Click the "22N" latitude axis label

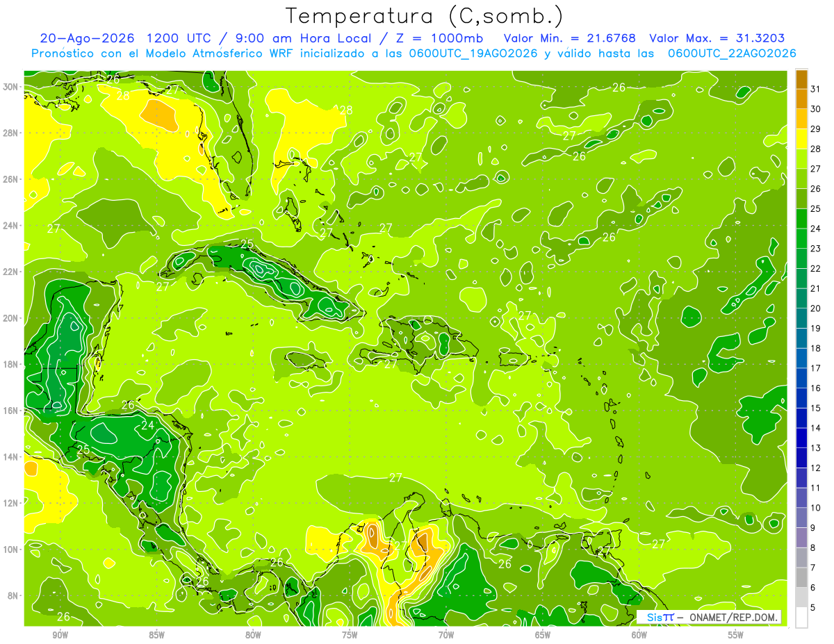pyautogui.click(x=11, y=272)
